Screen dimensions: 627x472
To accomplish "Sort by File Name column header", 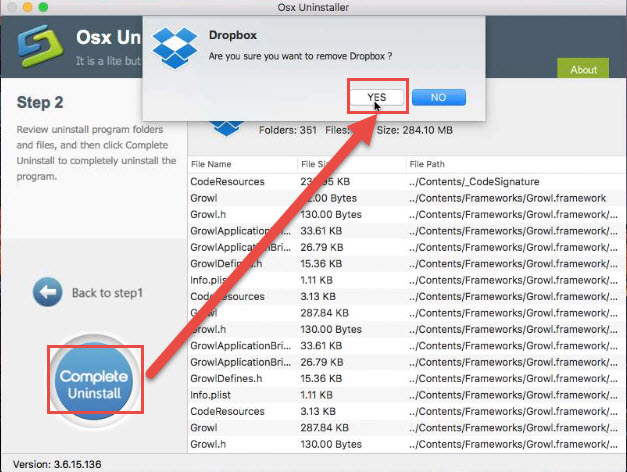I will click(211, 164).
